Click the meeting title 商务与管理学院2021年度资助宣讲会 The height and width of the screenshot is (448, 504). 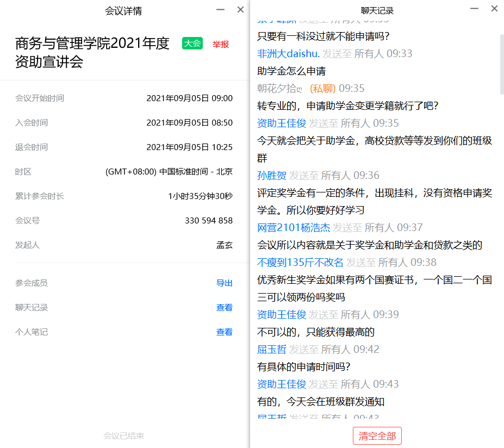pos(92,52)
